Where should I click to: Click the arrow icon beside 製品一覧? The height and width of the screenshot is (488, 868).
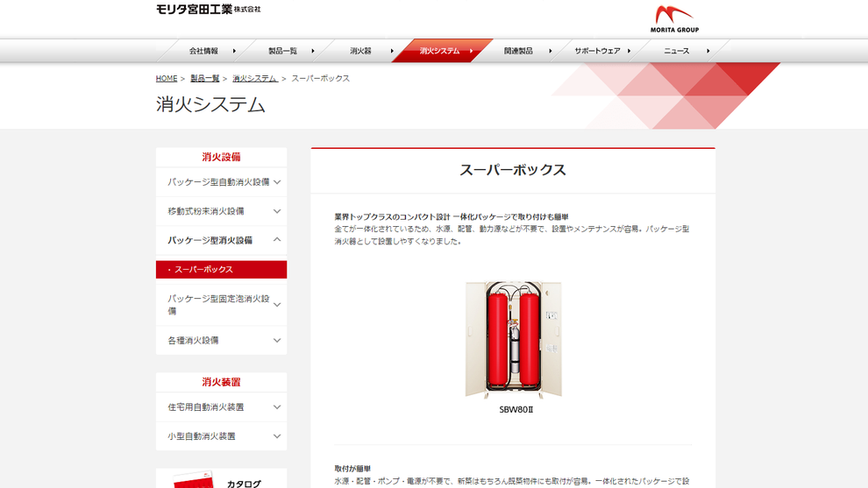[313, 51]
